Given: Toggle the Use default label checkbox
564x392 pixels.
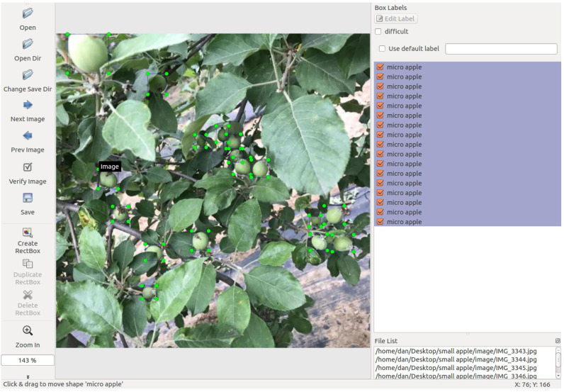Looking at the screenshot, I should [x=382, y=49].
